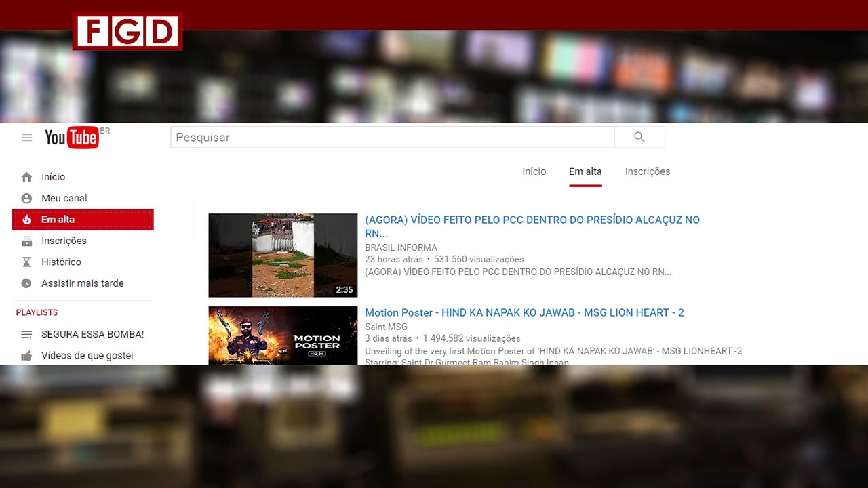Viewport: 868px width, 488px height.
Task: Click the 2:35 duration badge
Action: click(344, 289)
